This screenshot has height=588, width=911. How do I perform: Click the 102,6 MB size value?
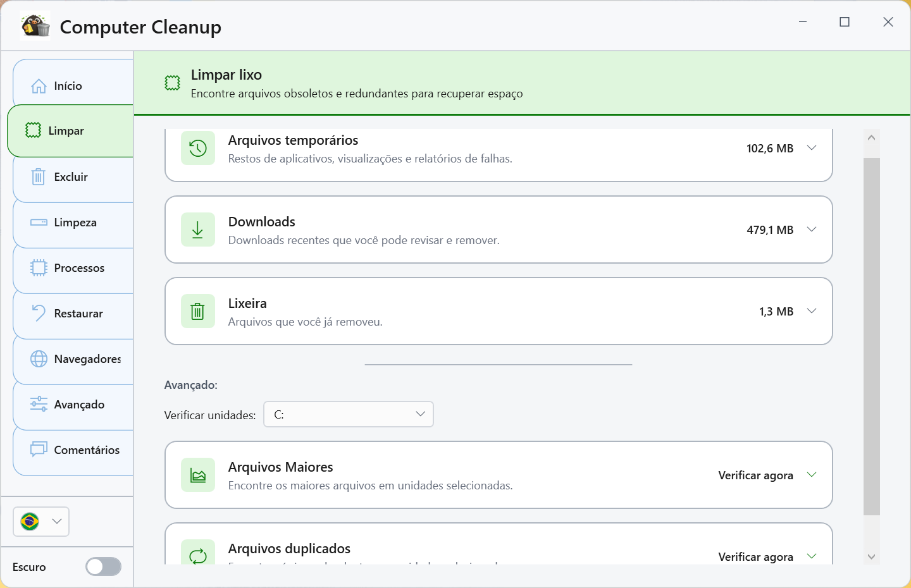(770, 149)
